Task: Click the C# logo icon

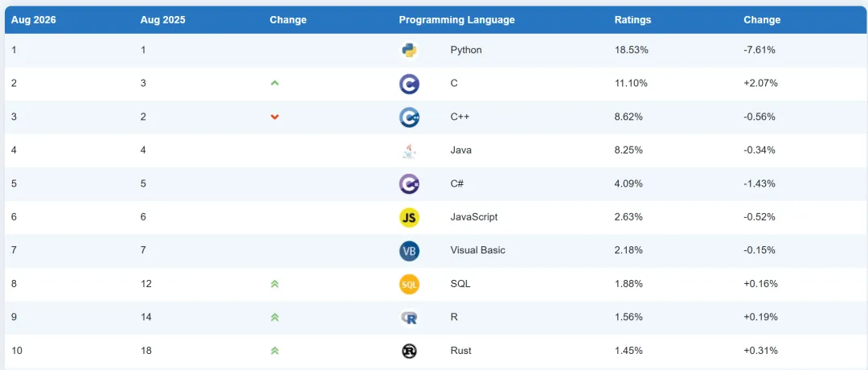Action: coord(409,184)
